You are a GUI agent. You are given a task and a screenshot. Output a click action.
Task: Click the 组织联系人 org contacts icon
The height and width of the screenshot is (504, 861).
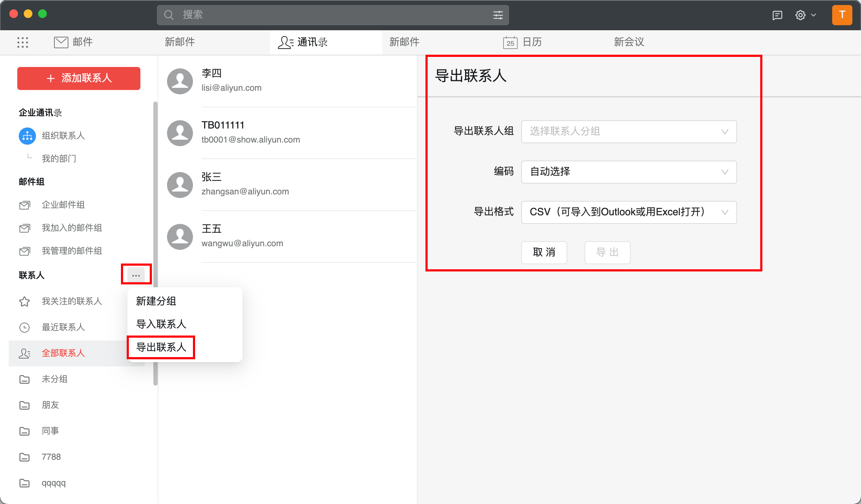click(27, 136)
